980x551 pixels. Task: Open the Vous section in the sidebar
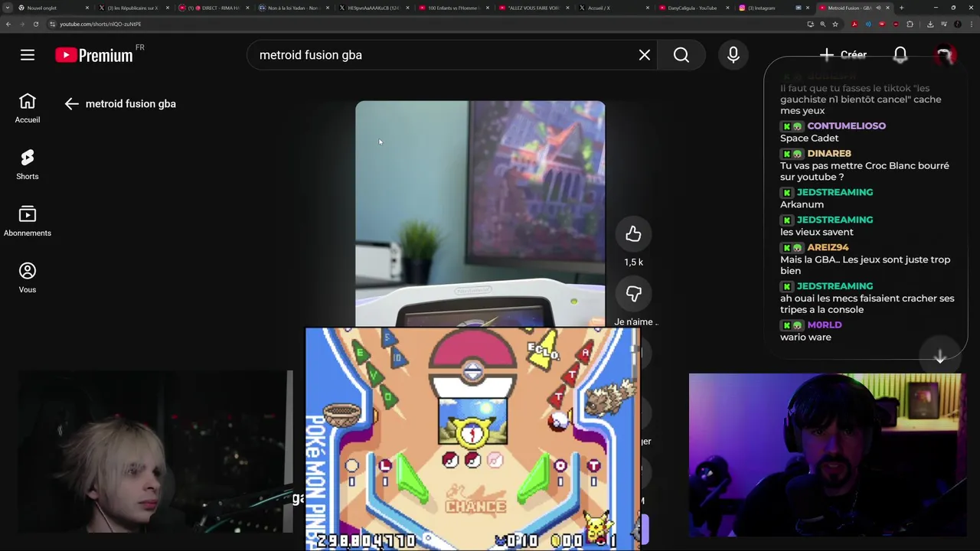[28, 279]
